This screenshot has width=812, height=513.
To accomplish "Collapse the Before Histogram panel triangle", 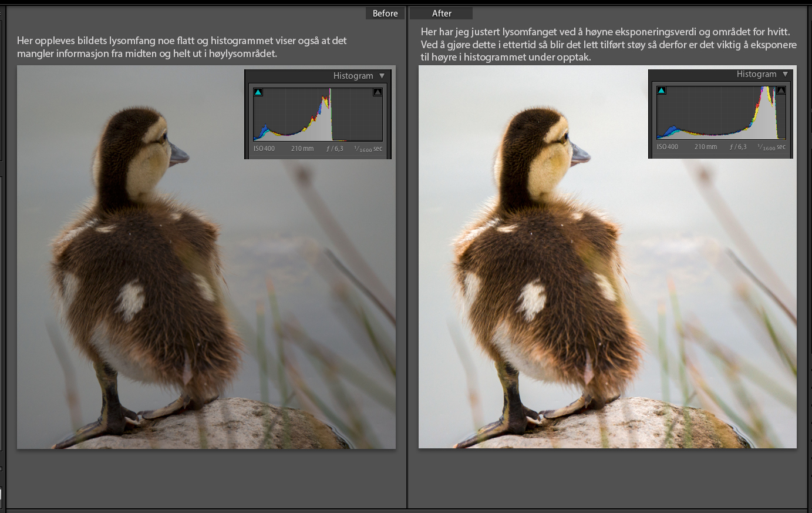I will coord(382,76).
